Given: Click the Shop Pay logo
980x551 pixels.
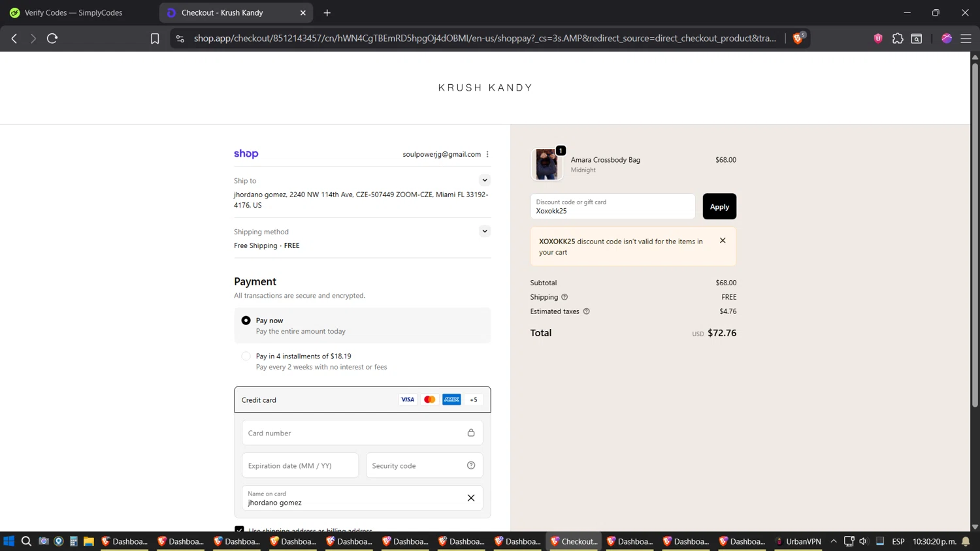Looking at the screenshot, I should (x=246, y=153).
